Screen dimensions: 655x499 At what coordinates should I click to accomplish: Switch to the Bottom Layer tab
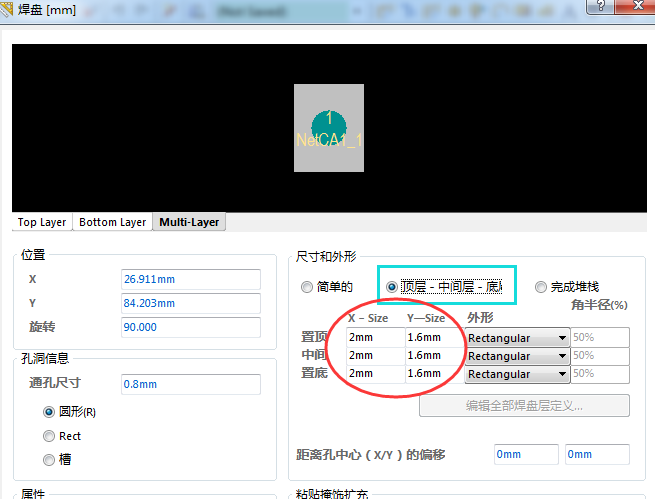[x=112, y=222]
